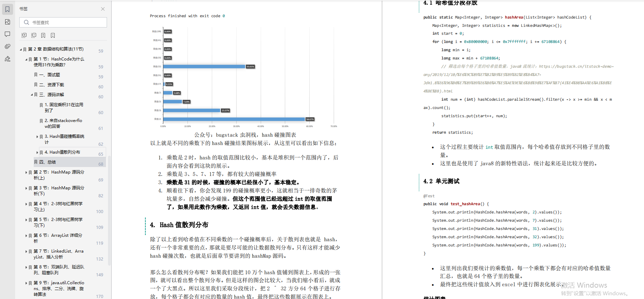The height and width of the screenshot is (299, 644).
Task: Click the bugstack.cn URL in code comment
Action: pyautogui.click(x=518, y=79)
